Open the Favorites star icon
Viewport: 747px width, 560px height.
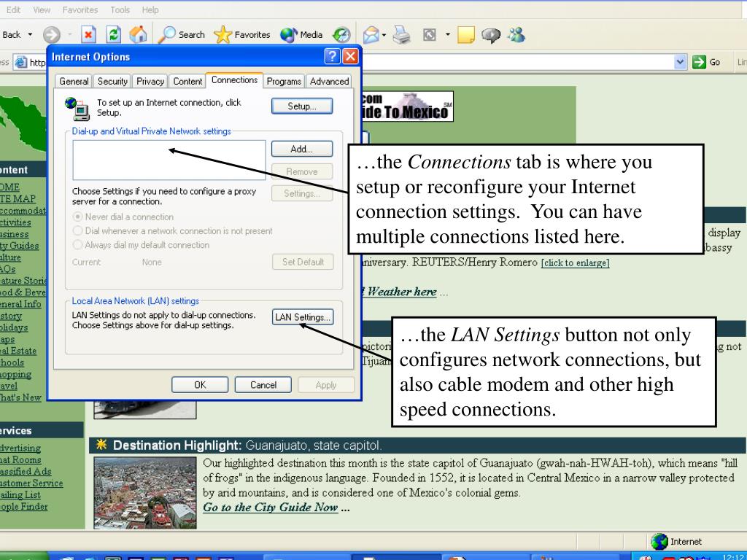click(222, 35)
